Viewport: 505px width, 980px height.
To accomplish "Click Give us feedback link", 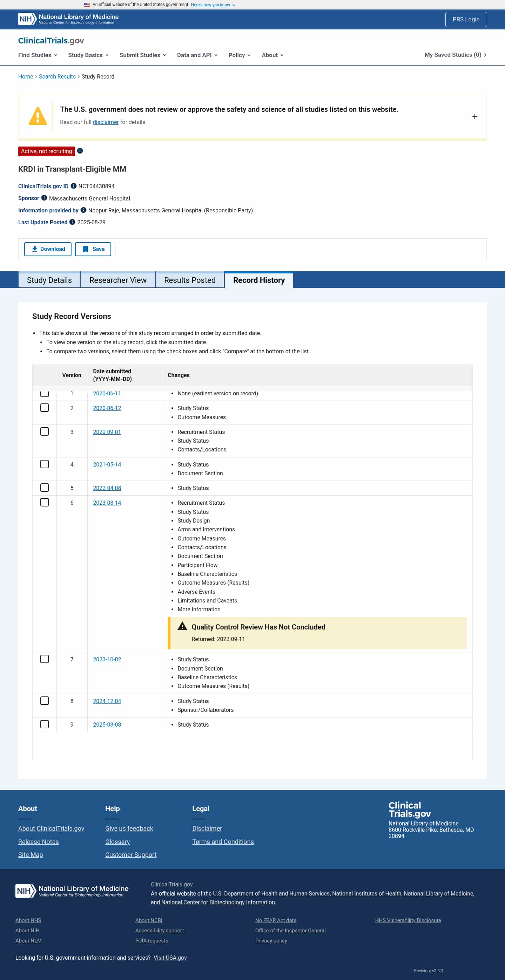I will 129,828.
